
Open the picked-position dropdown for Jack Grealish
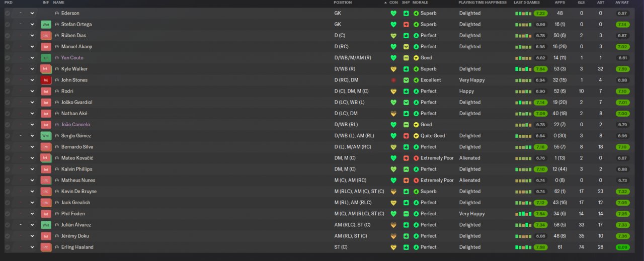click(32, 203)
